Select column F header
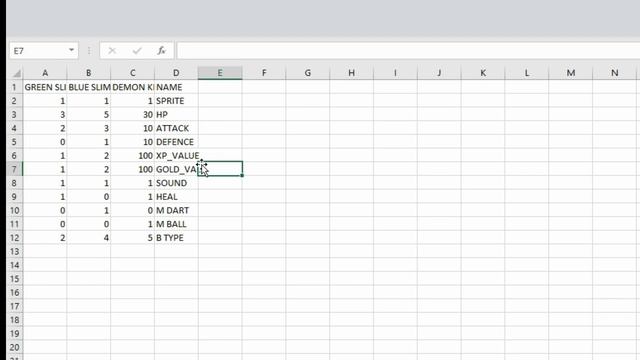 [x=264, y=73]
